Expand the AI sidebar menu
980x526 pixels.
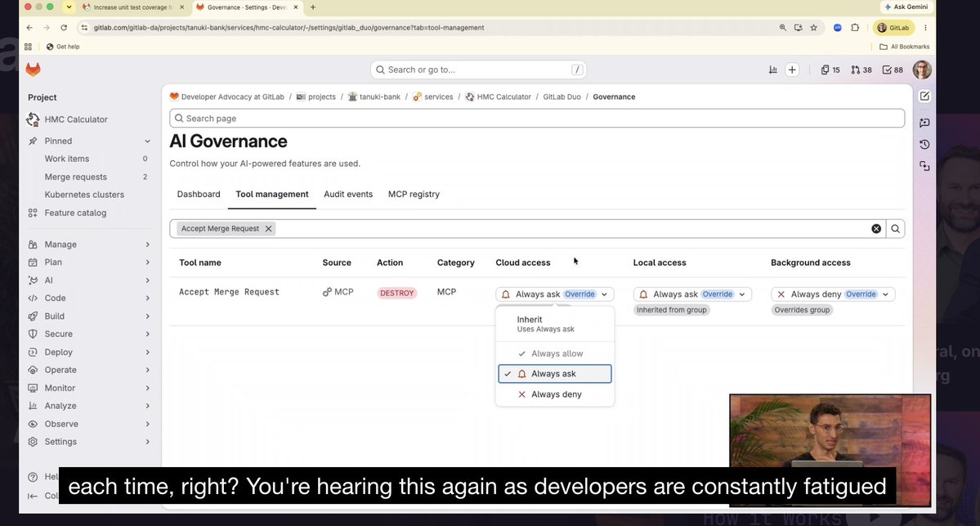click(x=89, y=281)
